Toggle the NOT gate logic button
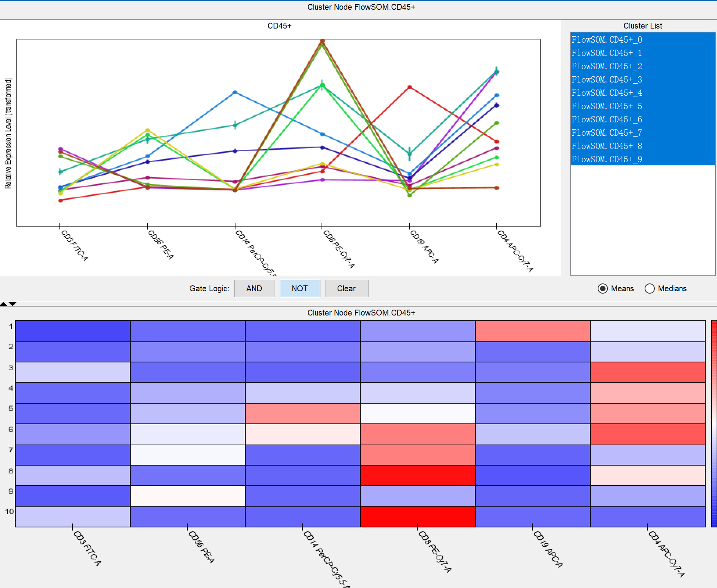Image resolution: width=717 pixels, height=588 pixels. coord(300,289)
